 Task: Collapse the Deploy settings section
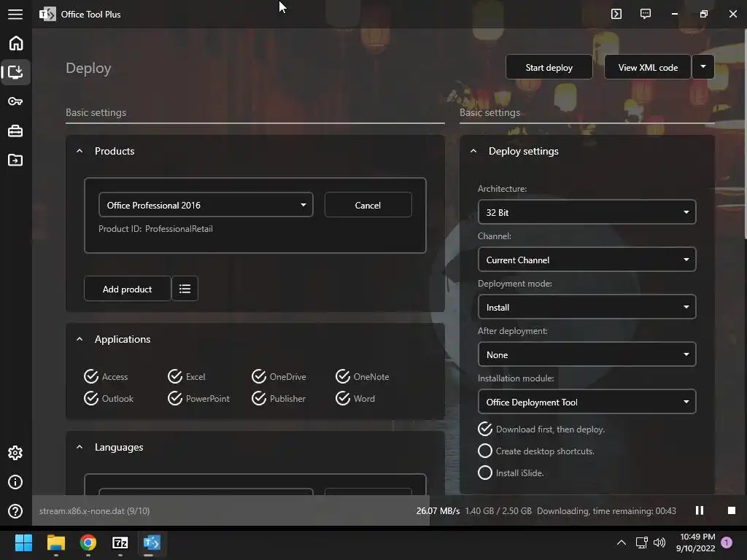pyautogui.click(x=473, y=151)
